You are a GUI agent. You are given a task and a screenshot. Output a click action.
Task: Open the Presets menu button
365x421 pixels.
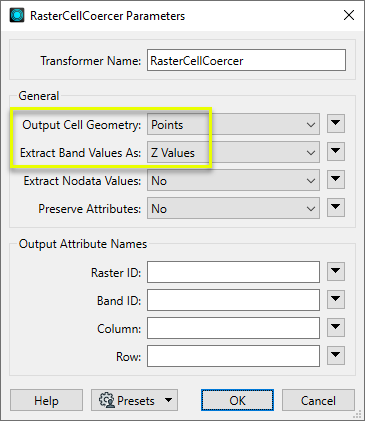pyautogui.click(x=134, y=400)
